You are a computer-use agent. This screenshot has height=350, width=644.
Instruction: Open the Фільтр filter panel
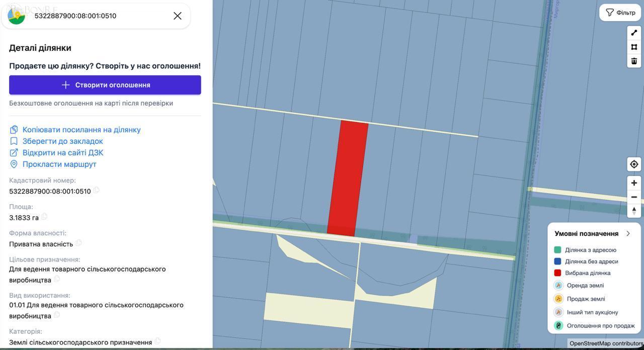[620, 13]
